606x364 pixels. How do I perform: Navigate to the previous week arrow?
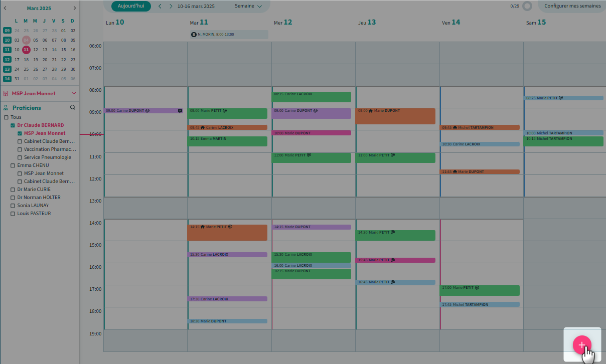pyautogui.click(x=160, y=7)
